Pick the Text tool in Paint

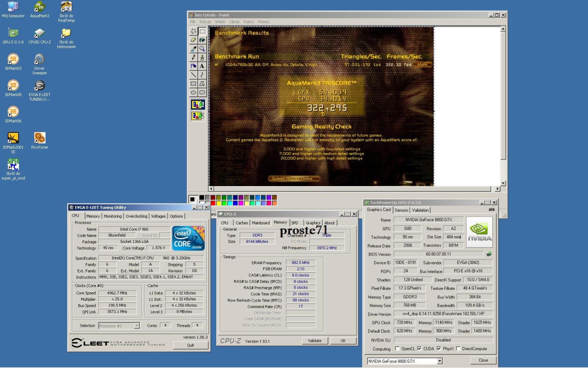tap(202, 66)
